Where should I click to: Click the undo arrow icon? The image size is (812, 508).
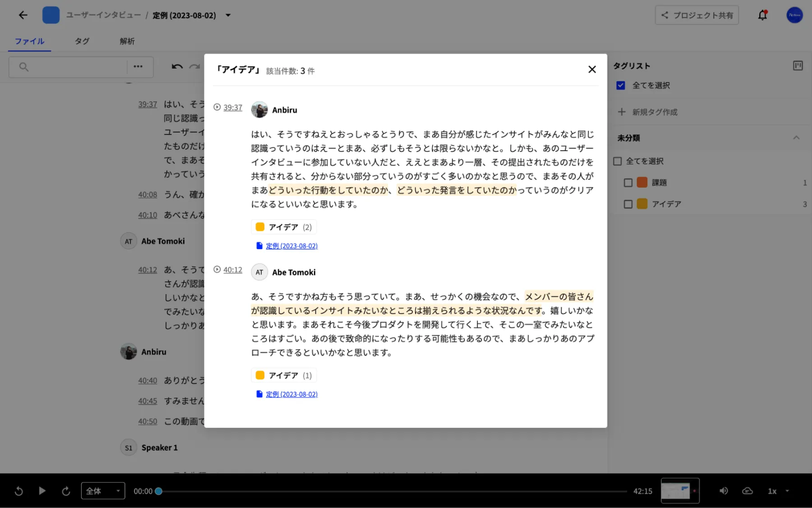[177, 67]
